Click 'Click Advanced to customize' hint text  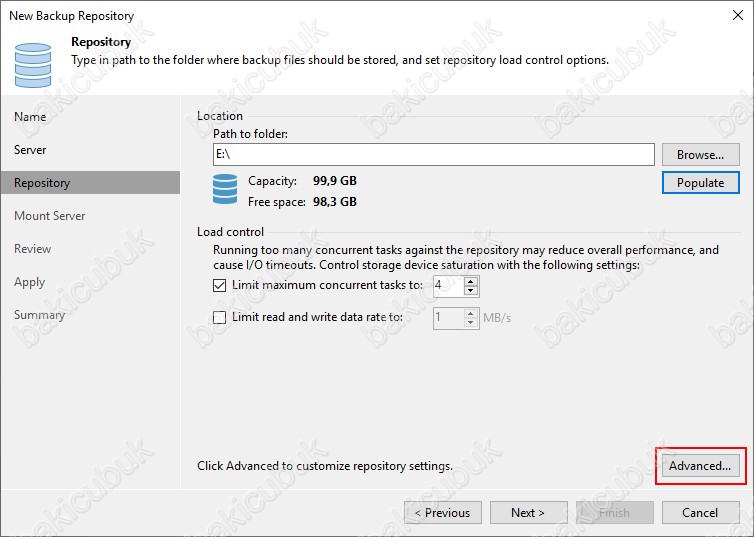pyautogui.click(x=325, y=466)
